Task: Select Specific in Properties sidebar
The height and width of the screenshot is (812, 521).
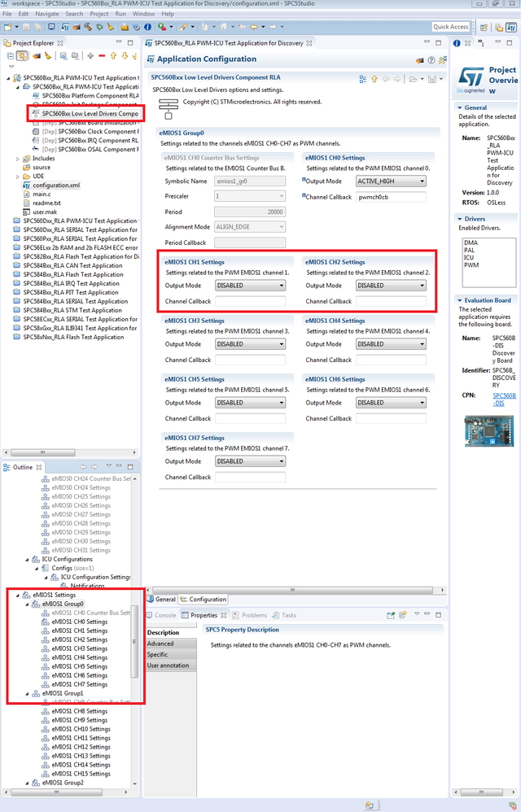Action: point(171,655)
